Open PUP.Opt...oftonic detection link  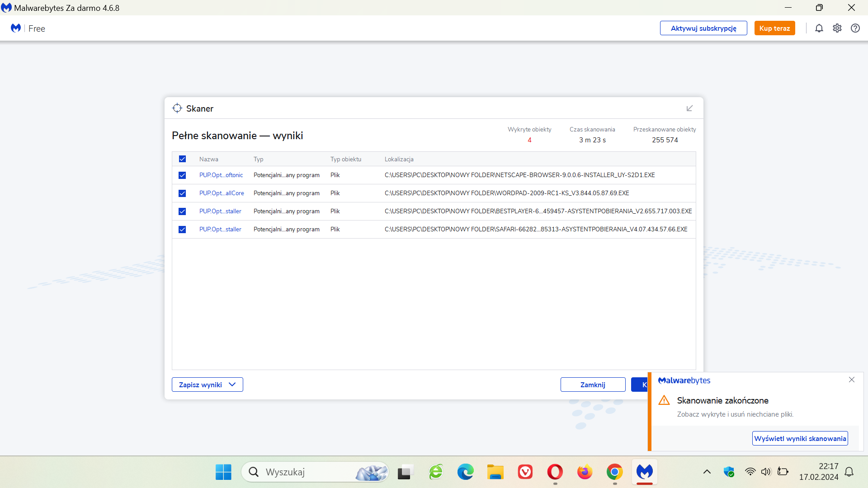point(221,175)
